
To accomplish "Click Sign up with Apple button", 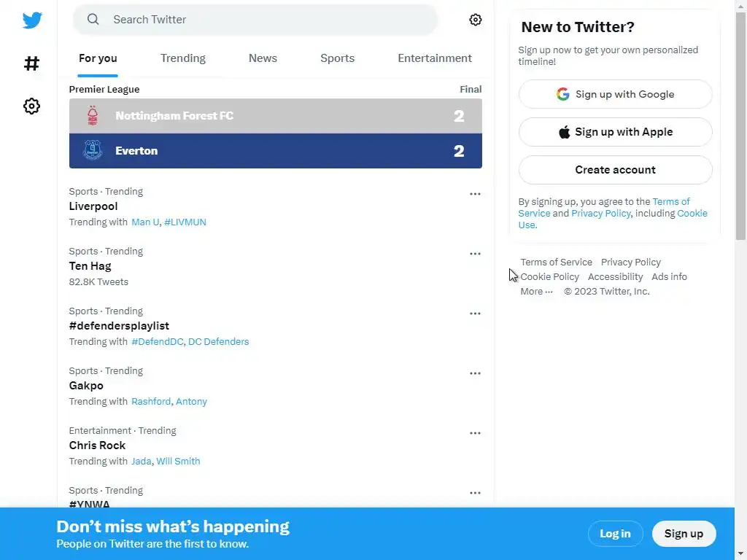I will coord(615,132).
